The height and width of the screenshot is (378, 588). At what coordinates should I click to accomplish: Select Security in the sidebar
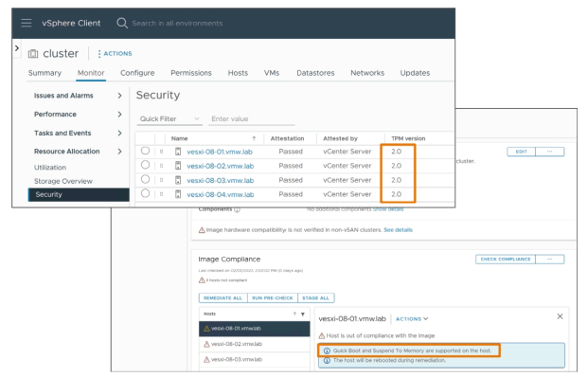(79, 194)
